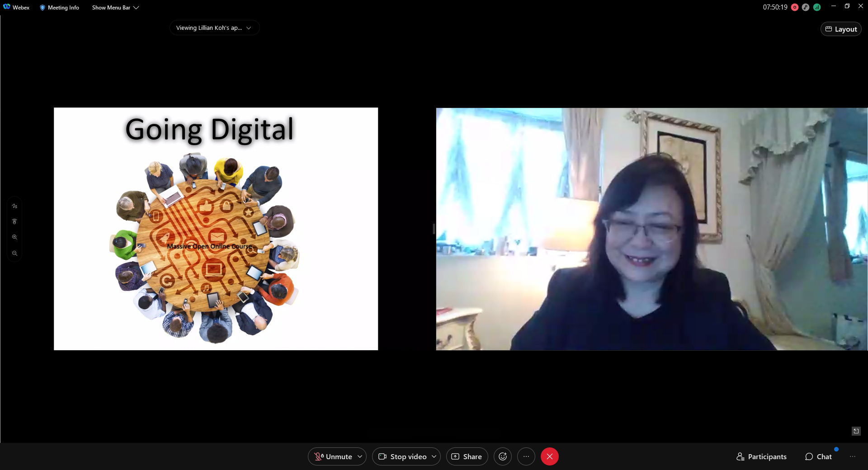Click the remote control icon in side toolbar
Viewport: 868px width, 470px height.
14,221
